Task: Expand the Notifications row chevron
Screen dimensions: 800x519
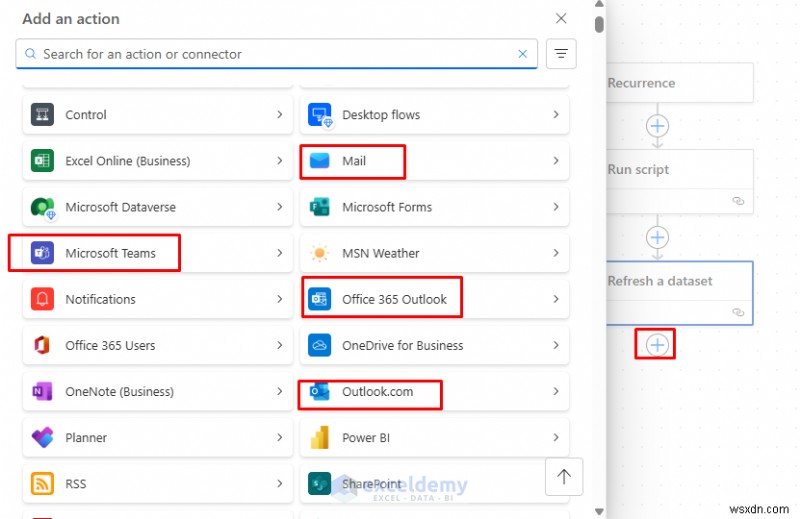Action: pyautogui.click(x=280, y=299)
